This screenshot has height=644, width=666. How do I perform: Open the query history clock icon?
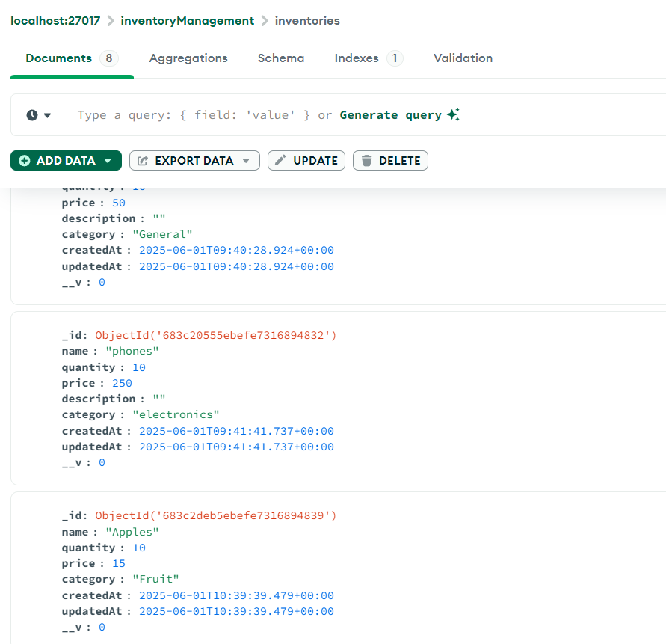pos(32,115)
